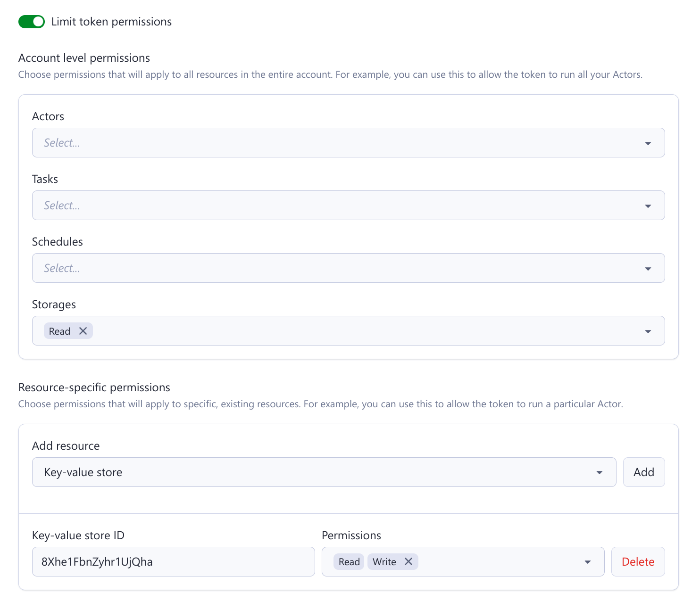Open the Key-value store resource dropdown
700x601 pixels.
point(324,472)
